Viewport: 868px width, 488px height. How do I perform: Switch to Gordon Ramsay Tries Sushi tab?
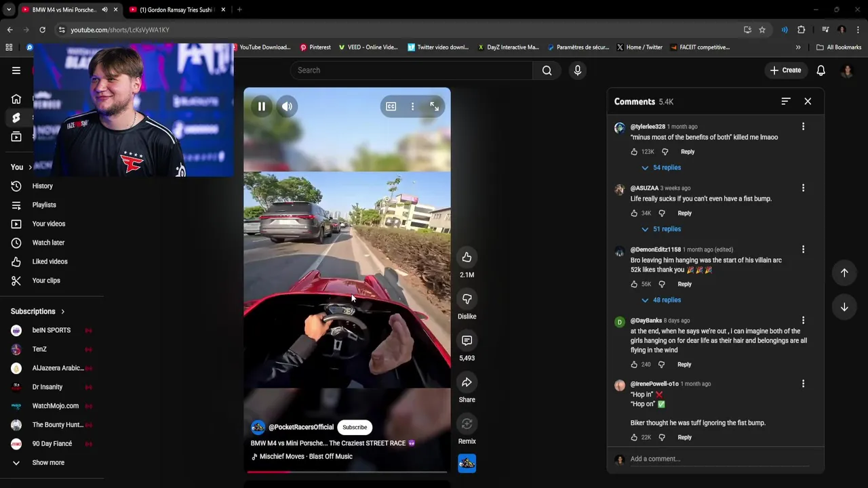pos(175,9)
